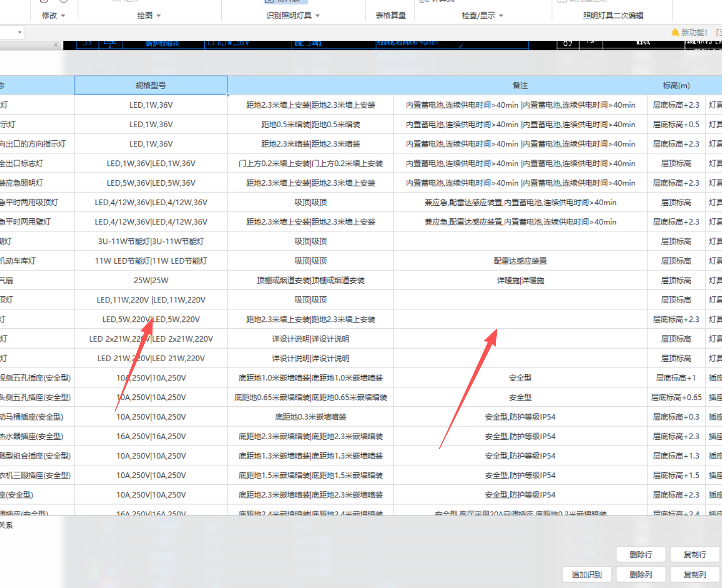Select the cell 底距地1.0米嵌墙暗装
Image resolution: width=722 pixels, height=588 pixels.
tap(311, 378)
